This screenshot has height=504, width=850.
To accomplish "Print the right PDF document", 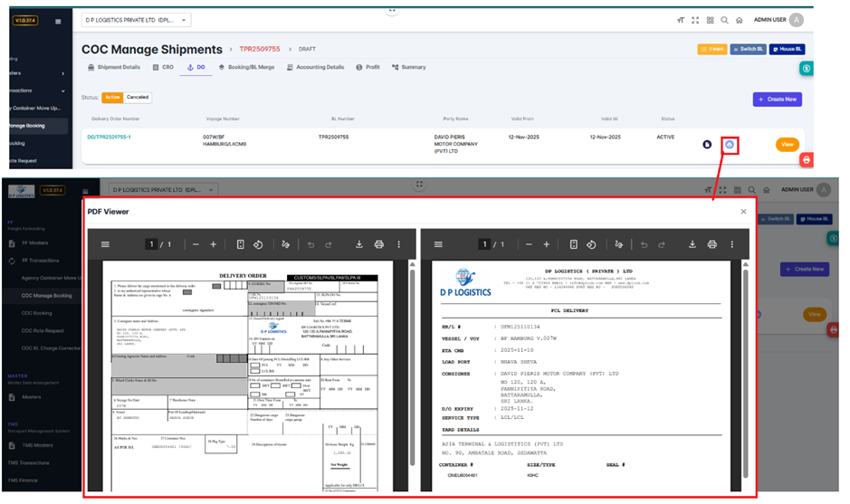I will pos(712,244).
